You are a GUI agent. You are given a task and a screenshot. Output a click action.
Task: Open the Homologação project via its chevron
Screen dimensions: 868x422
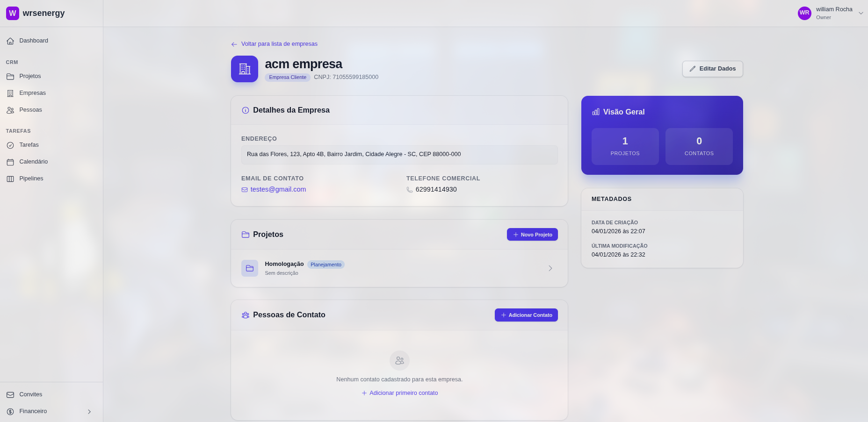click(550, 268)
